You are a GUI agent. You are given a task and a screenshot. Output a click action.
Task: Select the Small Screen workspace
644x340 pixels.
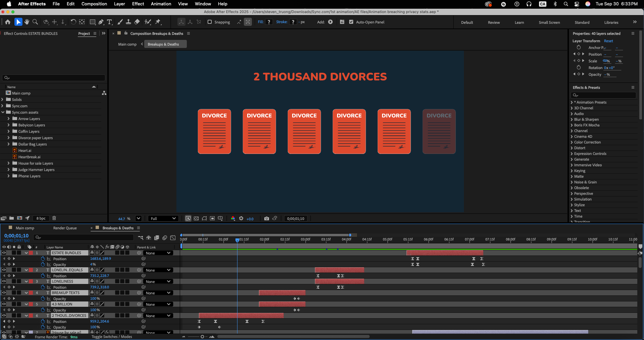point(549,22)
